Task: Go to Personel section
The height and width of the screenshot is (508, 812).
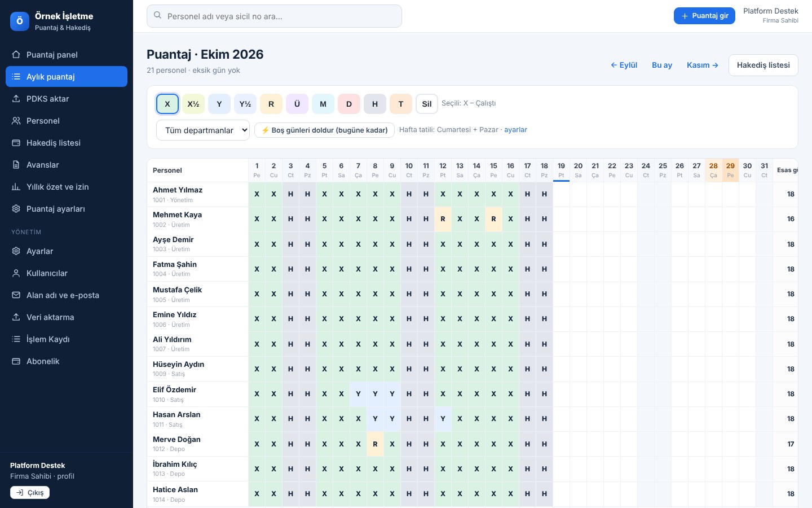Action: (67, 121)
